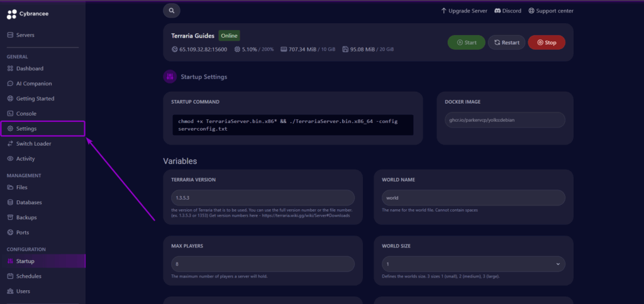
Task: Click the Getting Started lifebuoy icon
Action: point(10,99)
